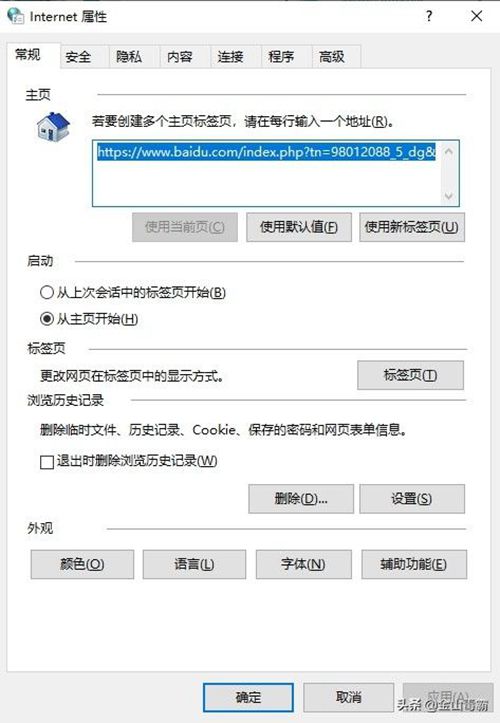Click the house home page icon
Image resolution: width=500 pixels, height=723 pixels.
pos(53,127)
